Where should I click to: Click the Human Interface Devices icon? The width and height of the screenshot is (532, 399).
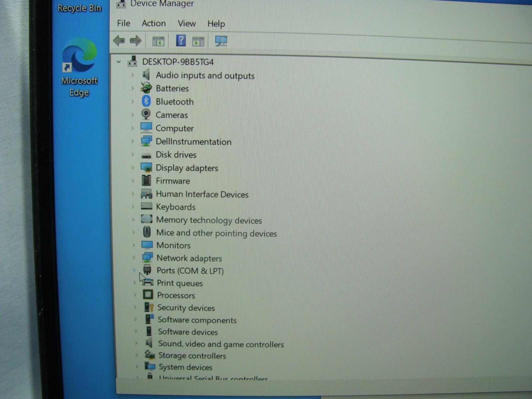point(147,194)
